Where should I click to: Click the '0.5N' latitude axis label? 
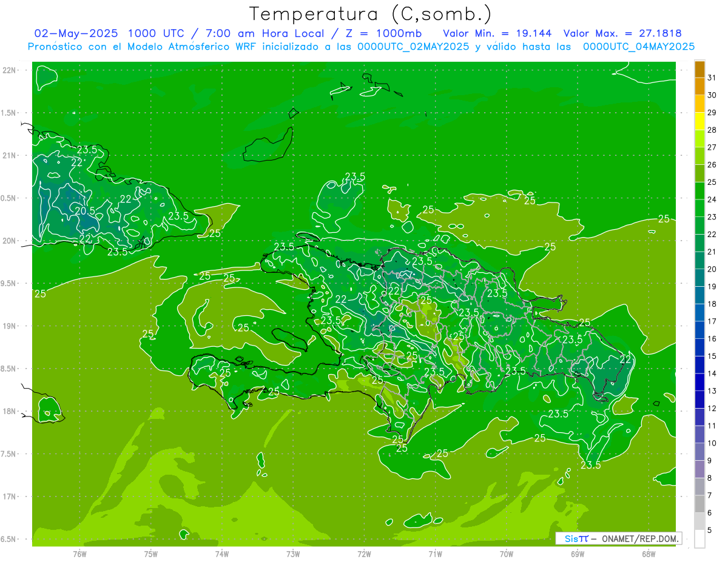[9, 198]
